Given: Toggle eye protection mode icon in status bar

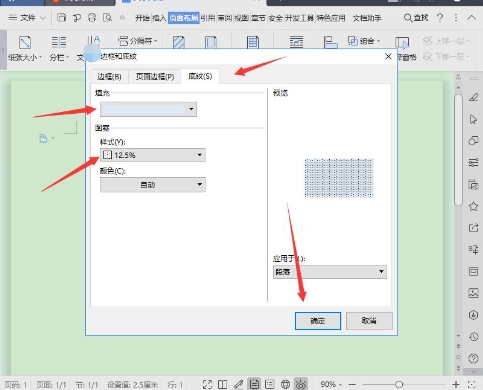Looking at the screenshot, I should point(301,384).
